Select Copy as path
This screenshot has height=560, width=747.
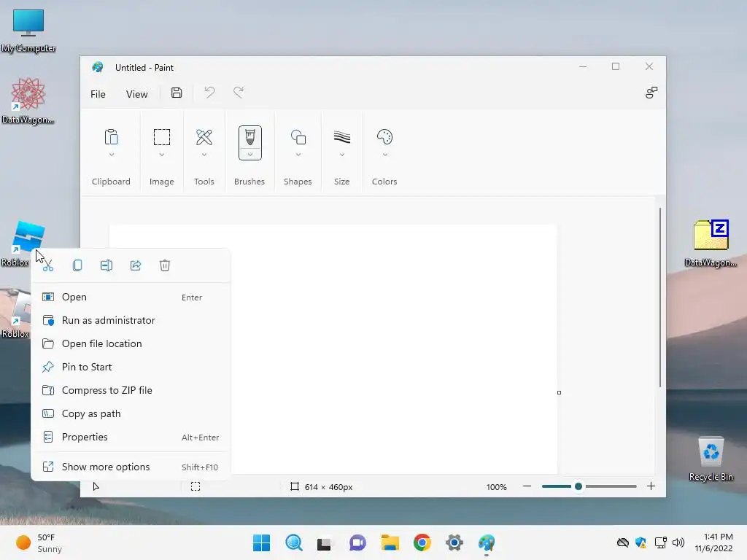point(131,414)
